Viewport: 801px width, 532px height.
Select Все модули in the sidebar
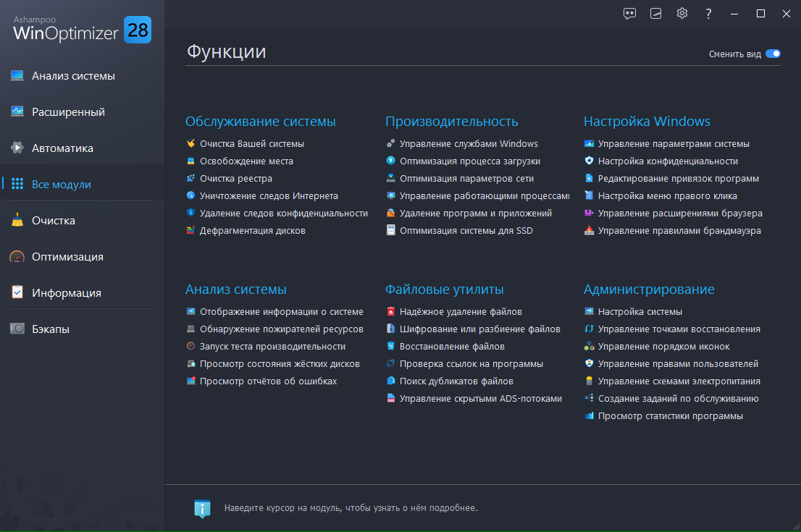[x=62, y=185]
